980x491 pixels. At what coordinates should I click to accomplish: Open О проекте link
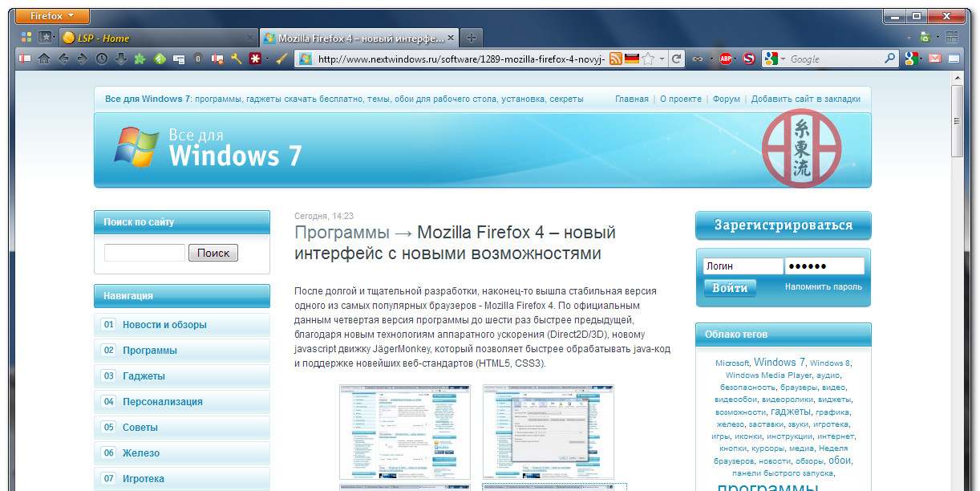[x=681, y=99]
